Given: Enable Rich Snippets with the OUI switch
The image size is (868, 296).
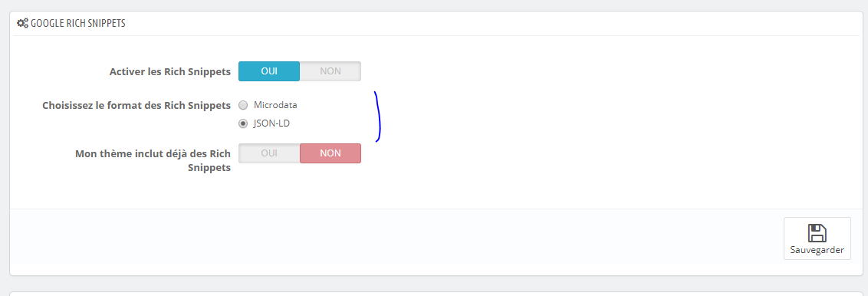Looking at the screenshot, I should tap(269, 71).
